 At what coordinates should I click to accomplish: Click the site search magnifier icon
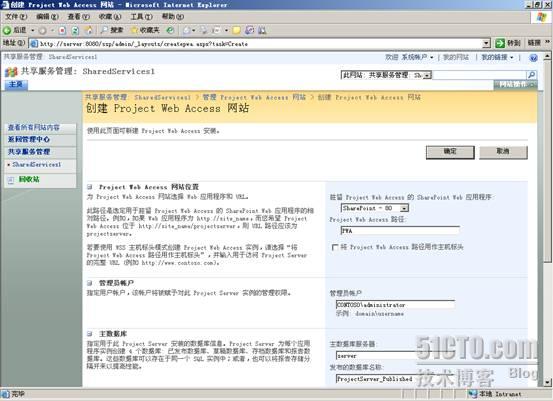pos(531,75)
